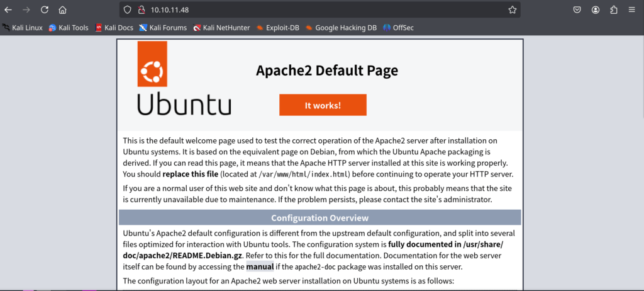644x291 pixels.
Task: Open the OffSec bookmark
Action: pos(398,28)
